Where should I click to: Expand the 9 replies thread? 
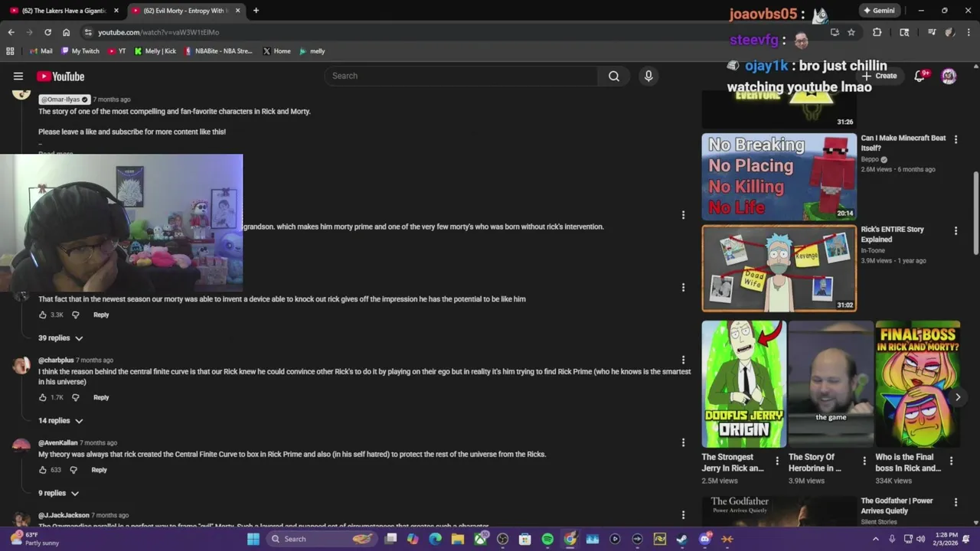coord(58,493)
